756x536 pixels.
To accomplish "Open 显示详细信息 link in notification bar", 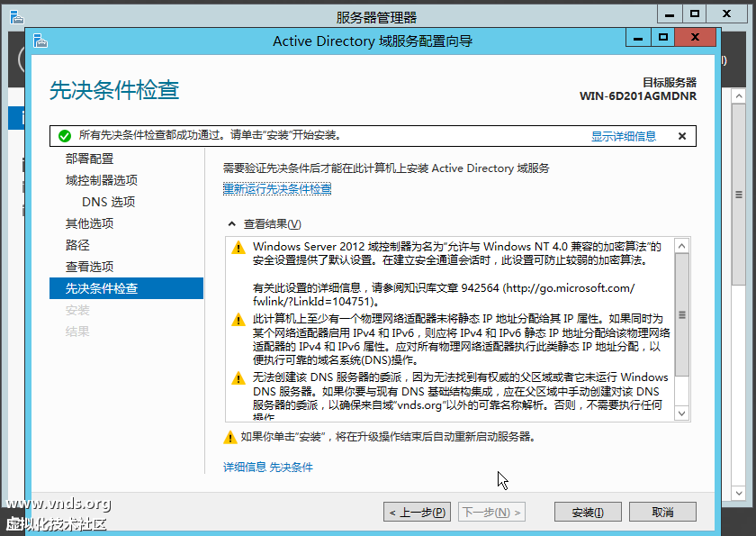I will [x=624, y=137].
